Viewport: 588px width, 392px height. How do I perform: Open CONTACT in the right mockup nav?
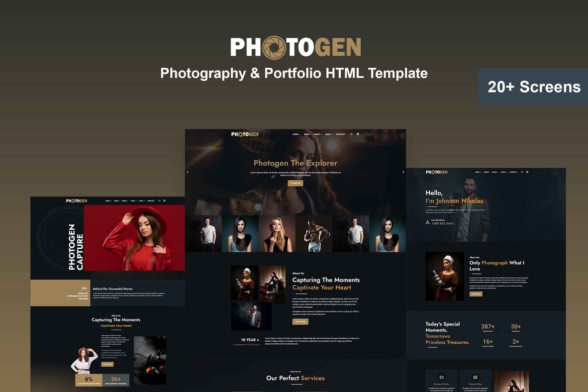pyautogui.click(x=514, y=172)
